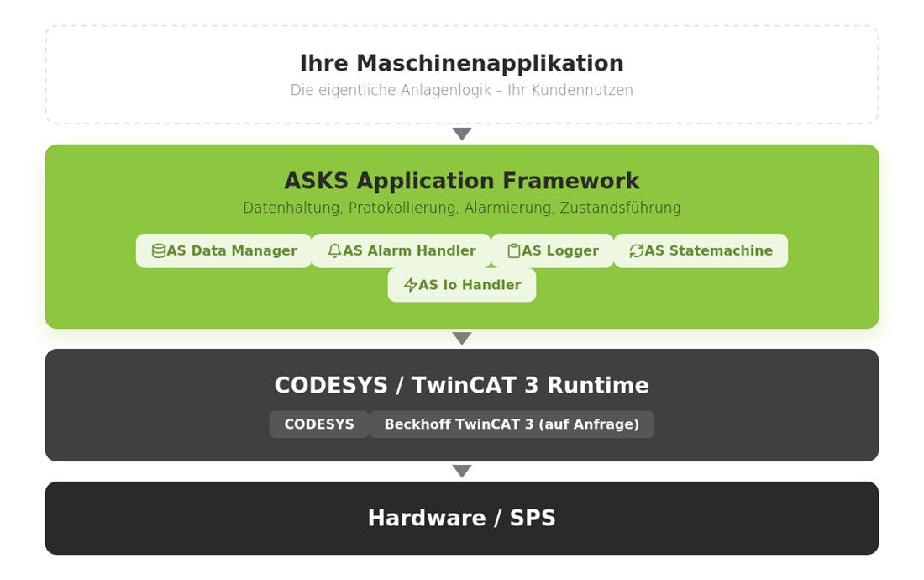Click Beckhoff TwinCAT 3 (auf Anfrage) badge
The height and width of the screenshot is (580, 924).
[512, 424]
